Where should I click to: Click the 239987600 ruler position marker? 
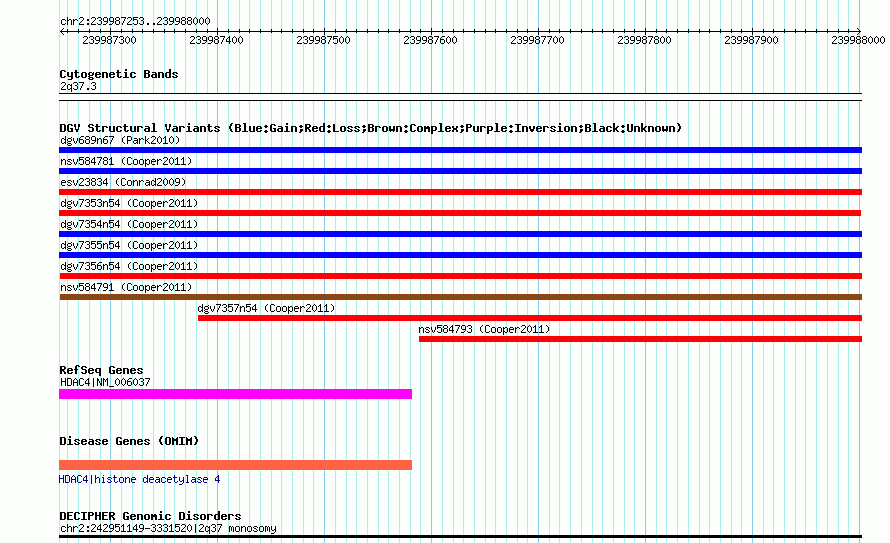tap(430, 40)
